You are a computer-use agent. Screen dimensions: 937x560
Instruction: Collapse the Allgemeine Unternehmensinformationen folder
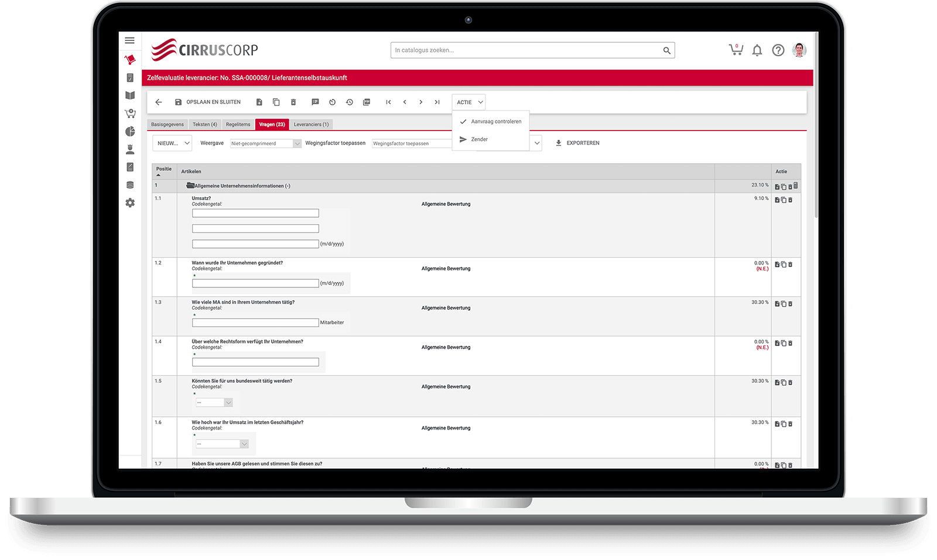click(x=190, y=185)
